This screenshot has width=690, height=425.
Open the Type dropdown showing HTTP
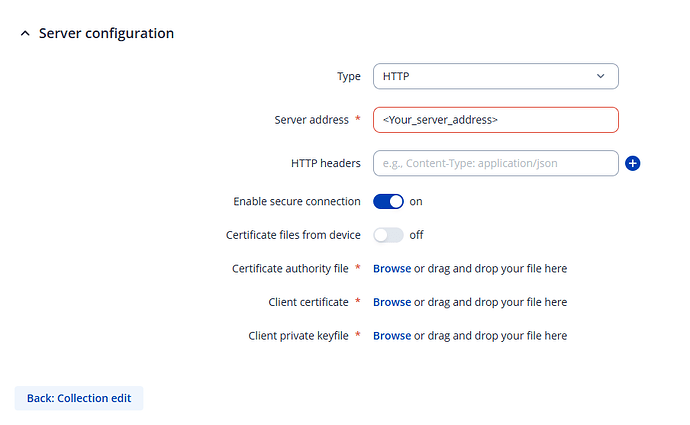[494, 76]
